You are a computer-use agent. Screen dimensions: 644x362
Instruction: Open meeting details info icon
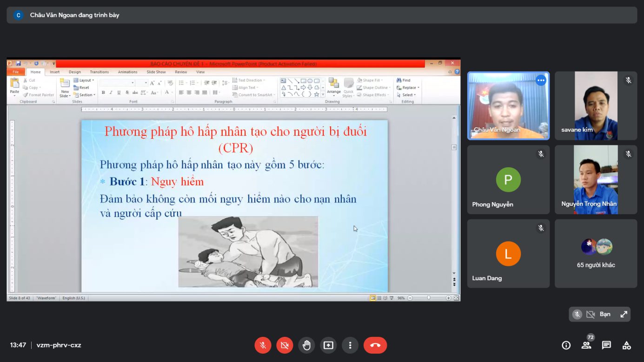point(566,345)
